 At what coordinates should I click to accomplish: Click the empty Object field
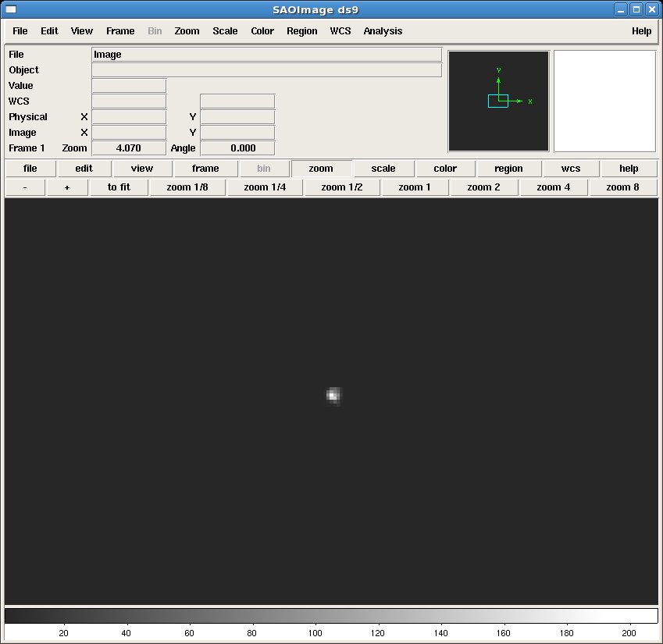(x=267, y=70)
